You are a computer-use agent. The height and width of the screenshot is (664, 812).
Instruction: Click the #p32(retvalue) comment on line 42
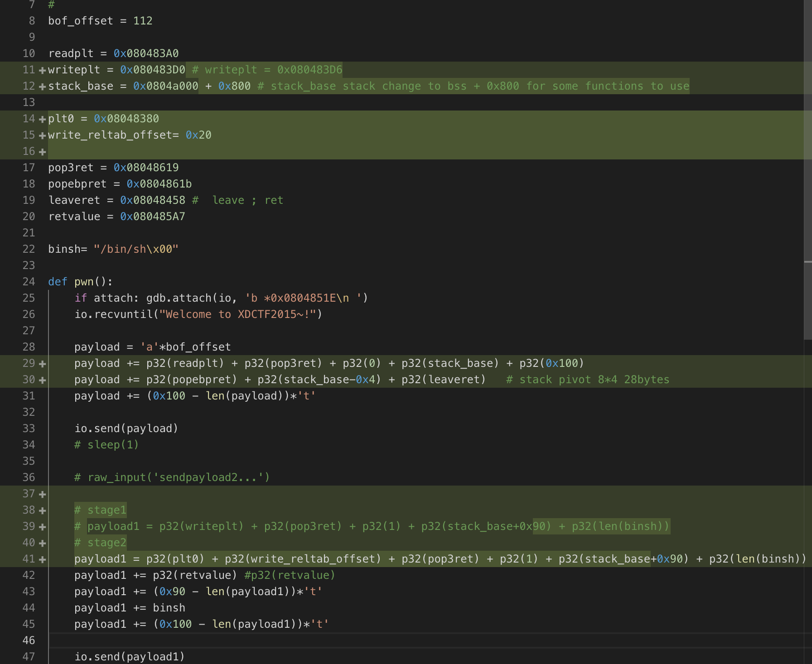[290, 575]
